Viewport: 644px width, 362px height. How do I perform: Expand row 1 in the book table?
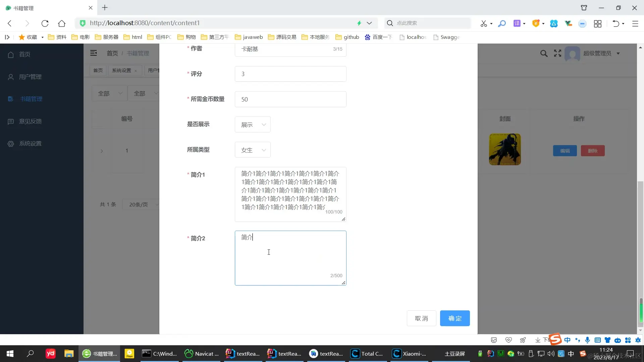pos(102,151)
